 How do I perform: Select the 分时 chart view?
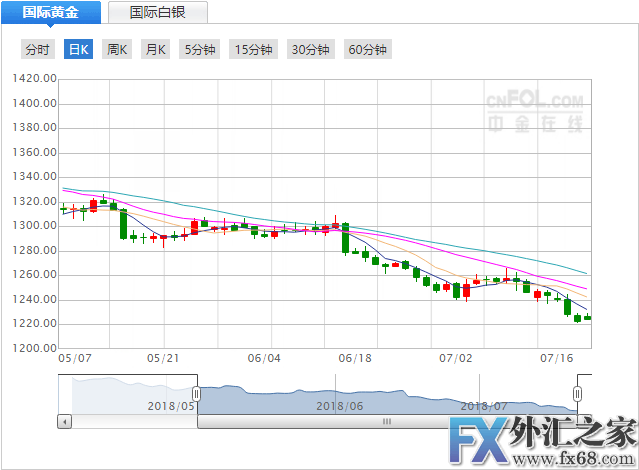pos(37,49)
